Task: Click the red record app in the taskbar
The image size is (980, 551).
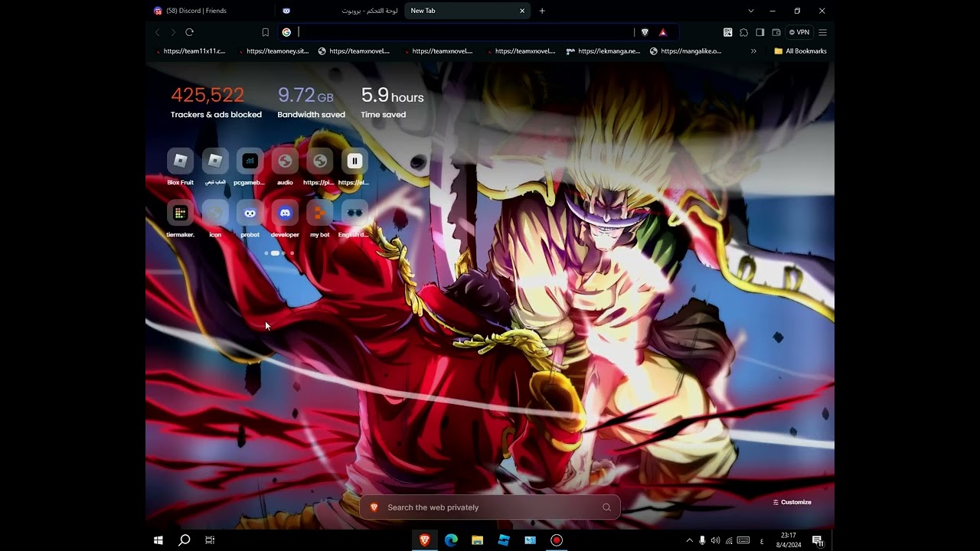Action: [x=557, y=540]
